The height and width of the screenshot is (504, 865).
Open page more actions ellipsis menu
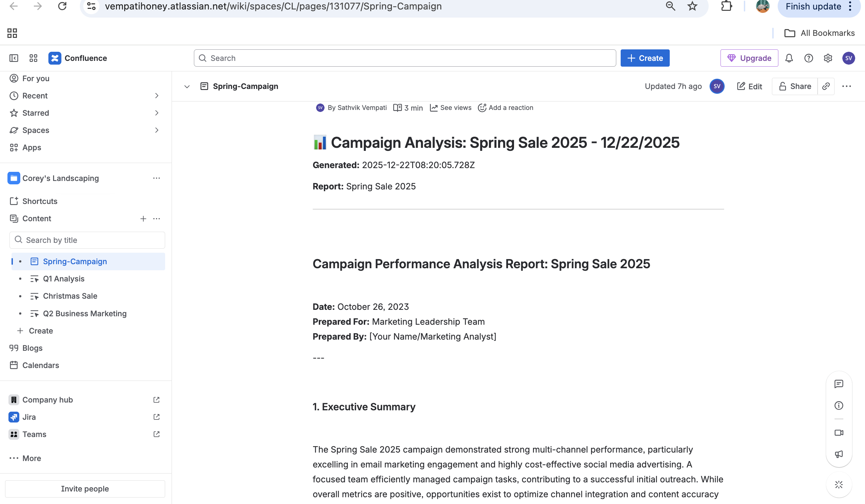846,86
